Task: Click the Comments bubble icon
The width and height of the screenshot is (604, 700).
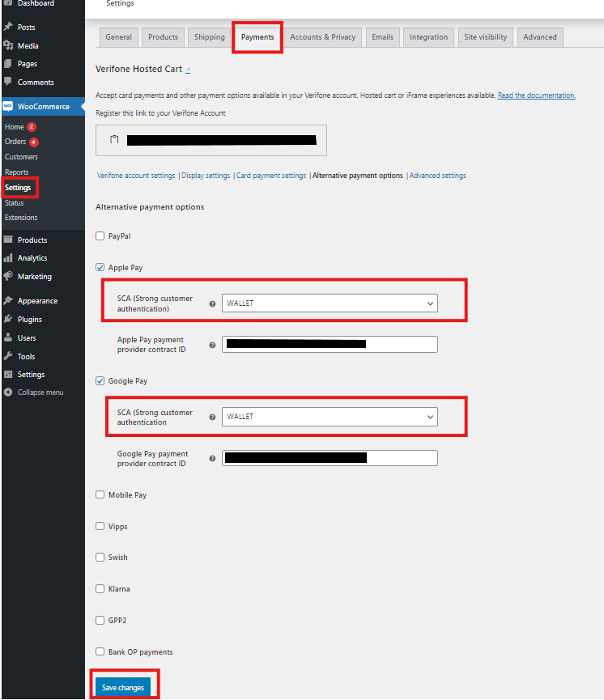Action: point(8,82)
